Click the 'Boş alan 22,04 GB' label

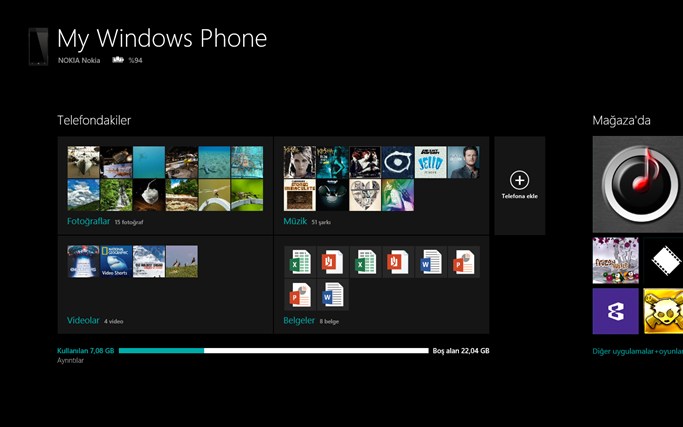[x=461, y=351]
